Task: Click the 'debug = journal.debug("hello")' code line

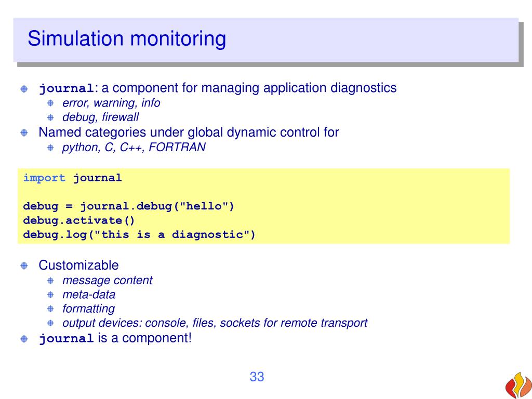Action: click(129, 206)
